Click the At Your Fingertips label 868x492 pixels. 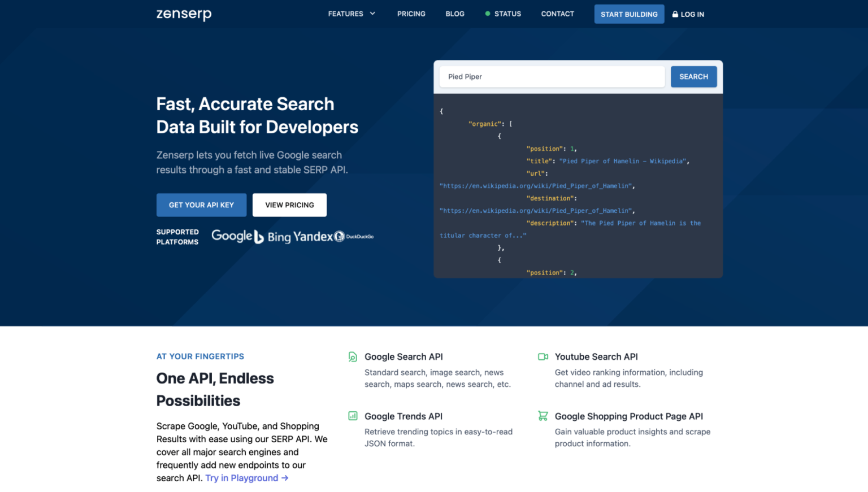pos(200,356)
